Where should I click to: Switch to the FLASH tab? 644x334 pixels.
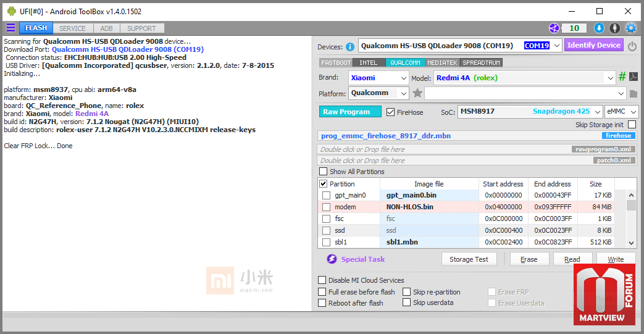[x=36, y=28]
